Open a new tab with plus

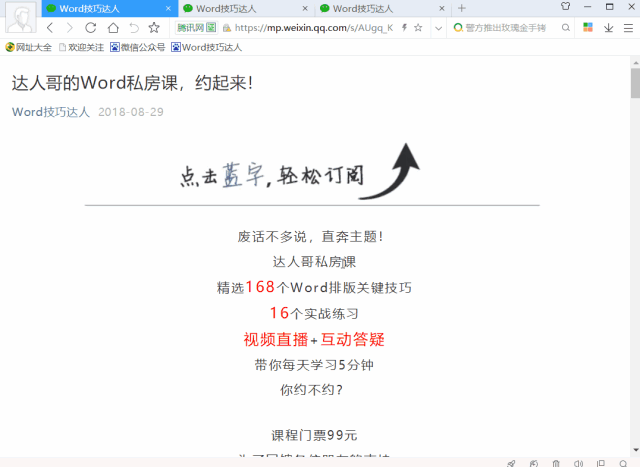coord(462,8)
